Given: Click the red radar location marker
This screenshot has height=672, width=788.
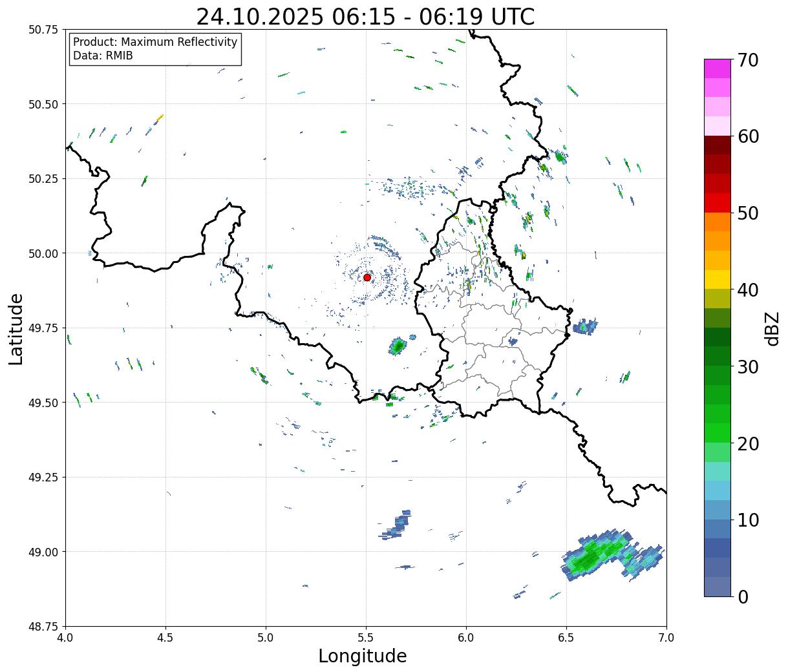Looking at the screenshot, I should click(x=367, y=277).
